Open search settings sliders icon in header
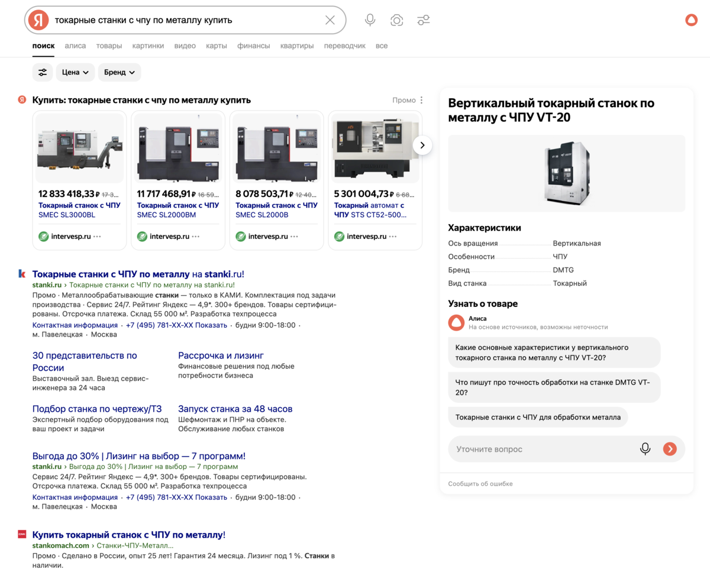 click(x=423, y=20)
